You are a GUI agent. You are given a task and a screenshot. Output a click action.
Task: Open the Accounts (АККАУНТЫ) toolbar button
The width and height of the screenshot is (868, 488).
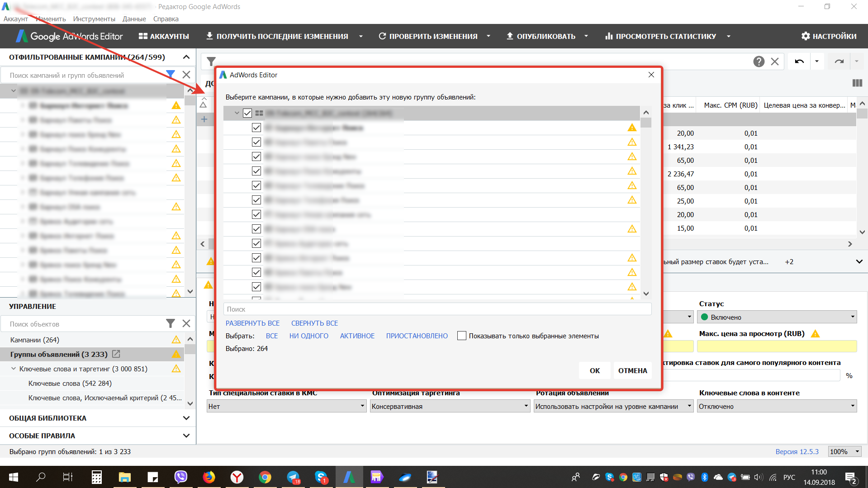click(164, 36)
